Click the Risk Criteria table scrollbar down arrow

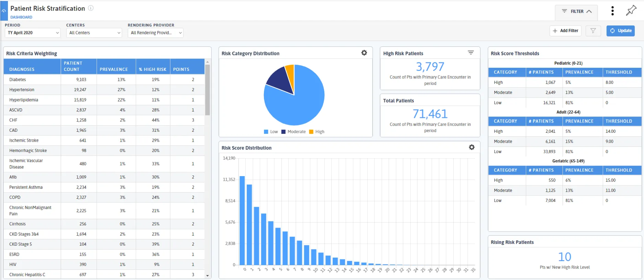coord(207,276)
